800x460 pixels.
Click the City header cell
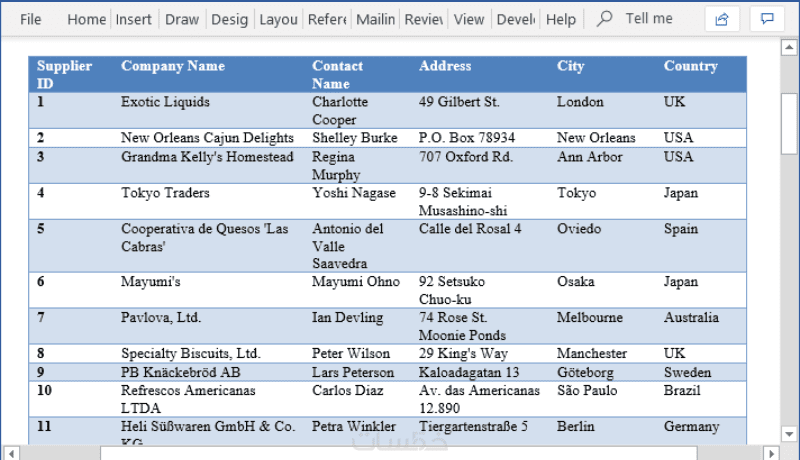tap(603, 74)
